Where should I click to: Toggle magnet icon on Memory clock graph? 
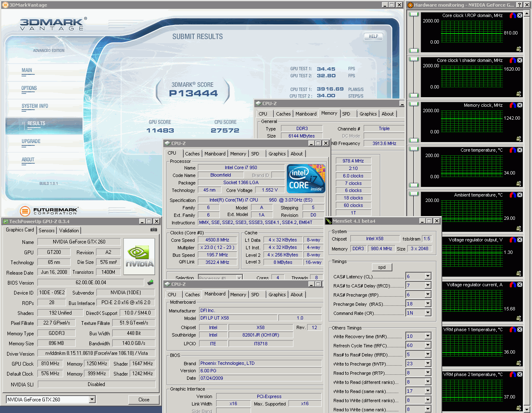pos(512,105)
